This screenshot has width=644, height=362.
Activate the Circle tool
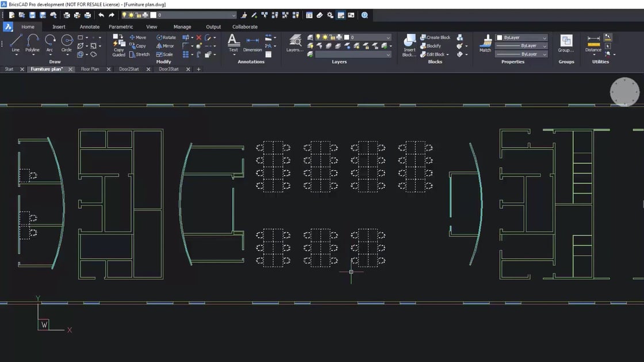click(66, 41)
